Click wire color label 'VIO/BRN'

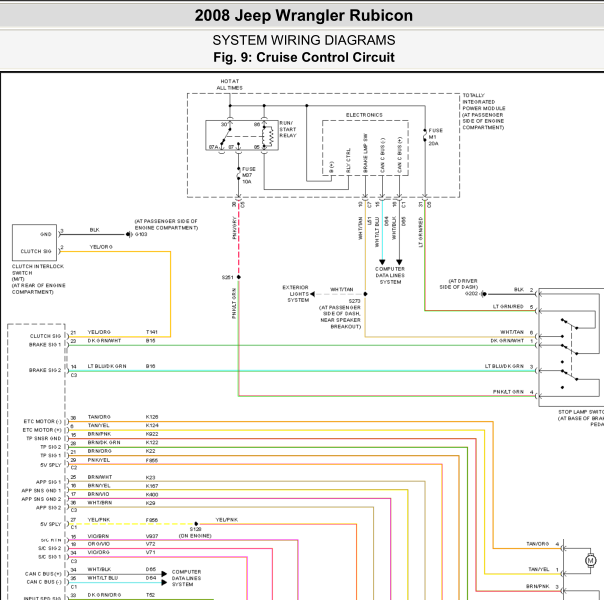click(x=99, y=536)
